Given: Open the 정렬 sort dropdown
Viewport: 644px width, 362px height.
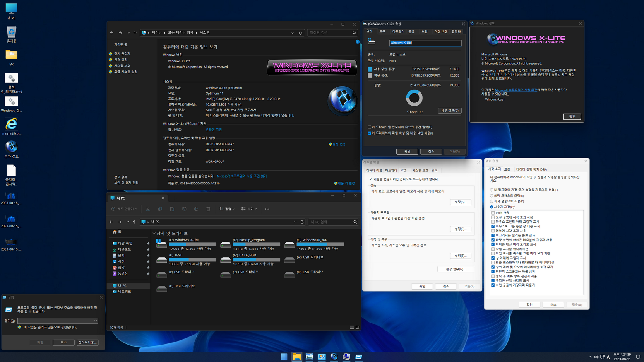Looking at the screenshot, I should pos(227,209).
